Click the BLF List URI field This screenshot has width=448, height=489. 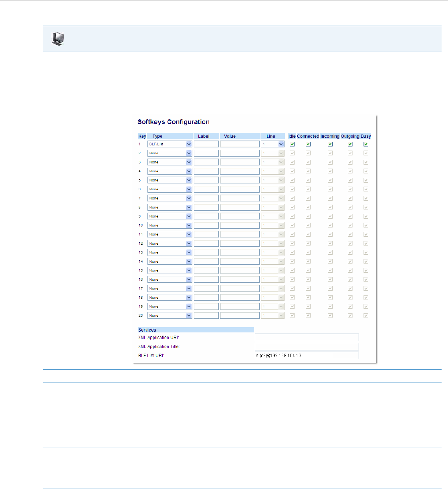coord(307,356)
